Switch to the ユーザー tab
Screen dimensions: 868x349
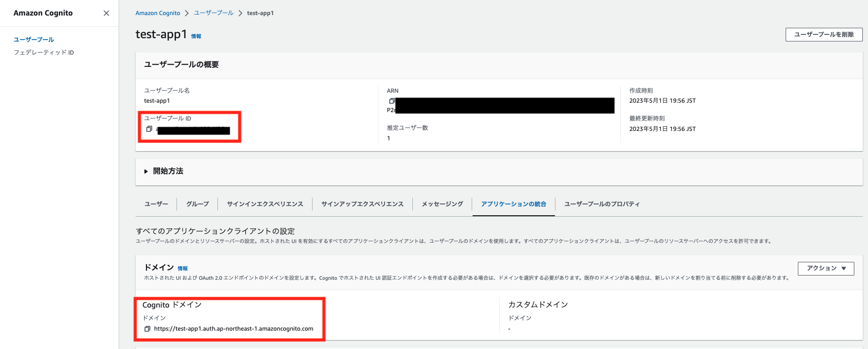coord(156,204)
